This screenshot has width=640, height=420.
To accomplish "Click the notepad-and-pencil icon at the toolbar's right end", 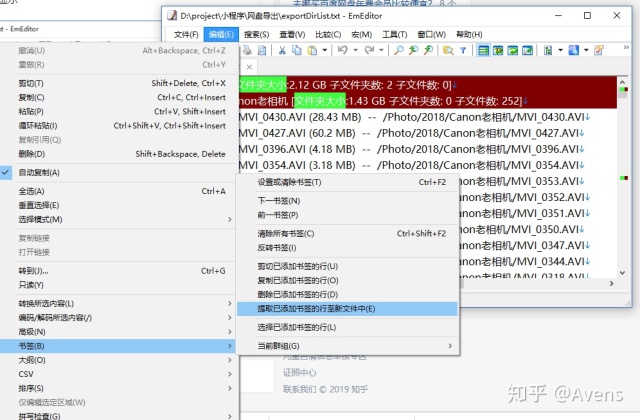I will tap(599, 50).
